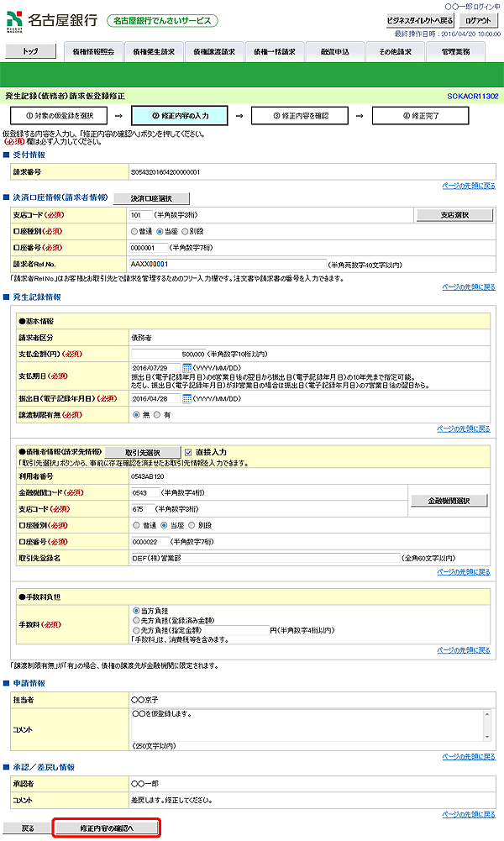
Task: Click the 申請情報 コメント text area
Action: pyautogui.click(x=307, y=725)
